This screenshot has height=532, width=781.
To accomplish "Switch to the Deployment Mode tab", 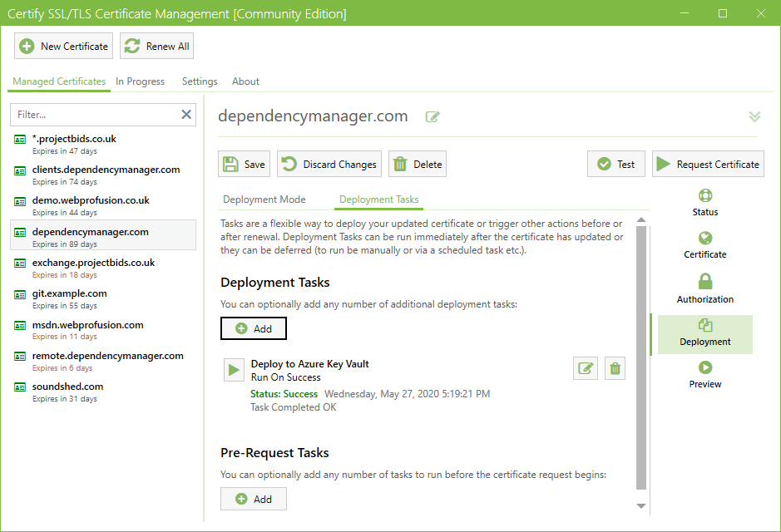I will (264, 199).
